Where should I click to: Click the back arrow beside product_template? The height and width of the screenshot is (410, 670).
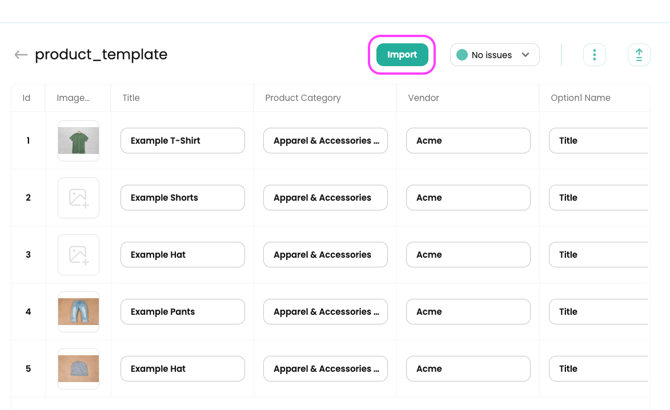pyautogui.click(x=21, y=55)
